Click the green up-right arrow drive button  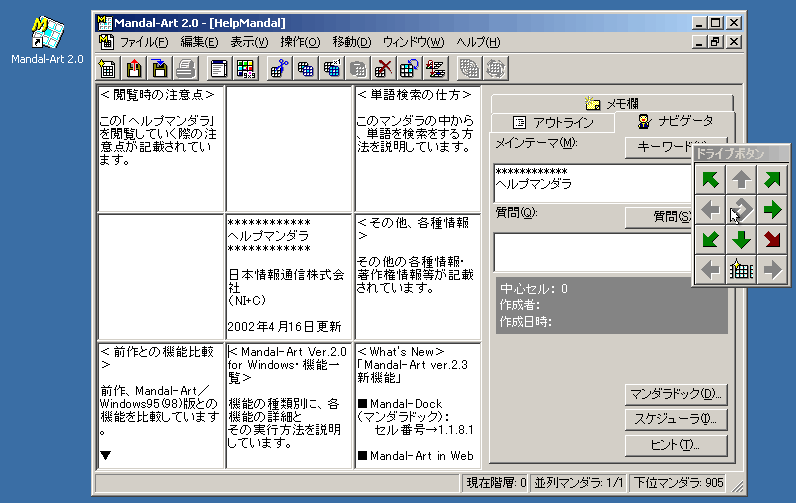tap(772, 179)
